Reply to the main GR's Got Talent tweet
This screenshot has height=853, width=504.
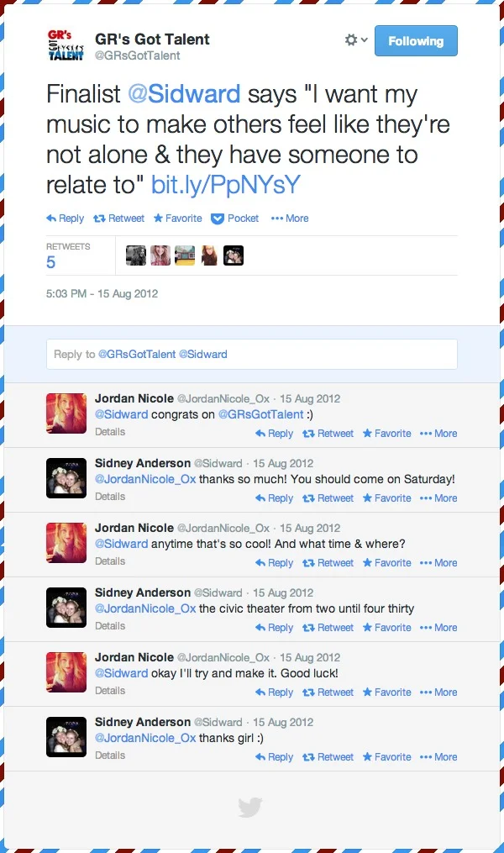coord(66,219)
